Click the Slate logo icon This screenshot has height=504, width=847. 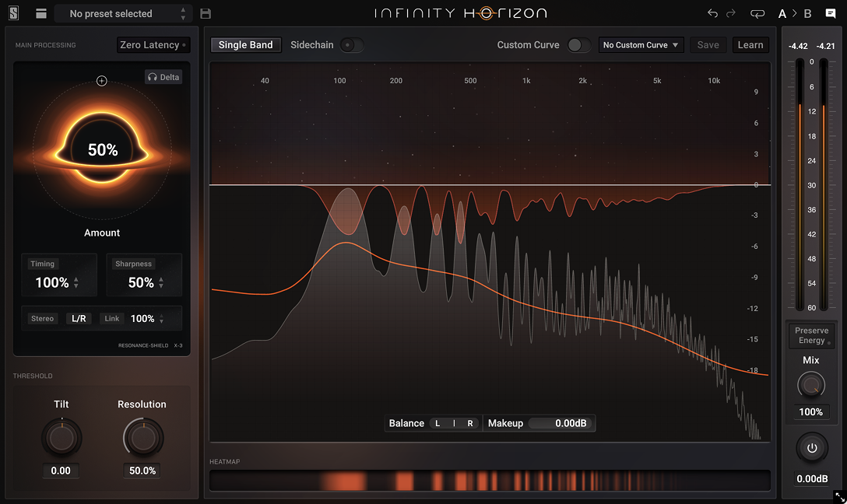pyautogui.click(x=12, y=13)
